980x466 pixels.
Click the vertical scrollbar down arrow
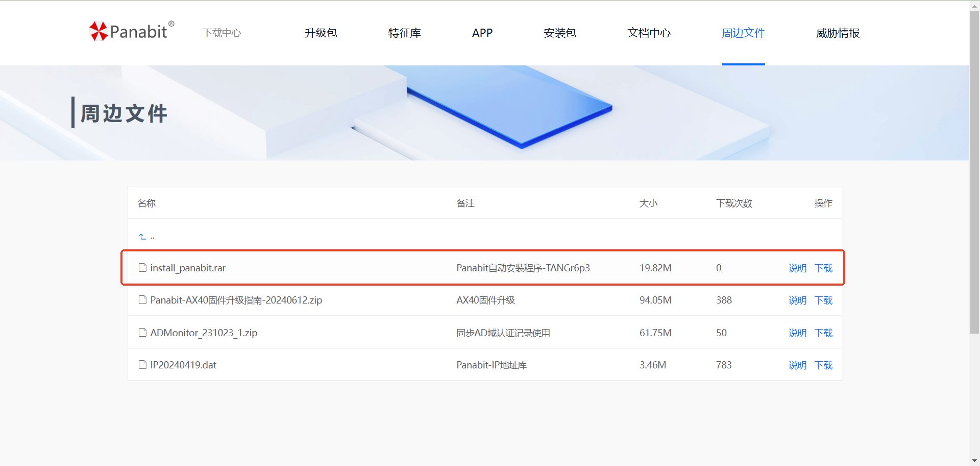click(974, 459)
